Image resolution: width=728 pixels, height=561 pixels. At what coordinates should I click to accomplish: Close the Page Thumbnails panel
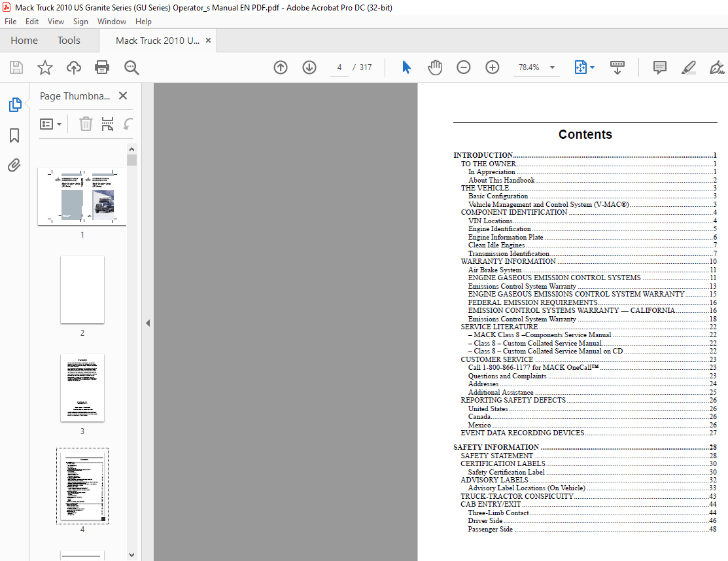123,96
